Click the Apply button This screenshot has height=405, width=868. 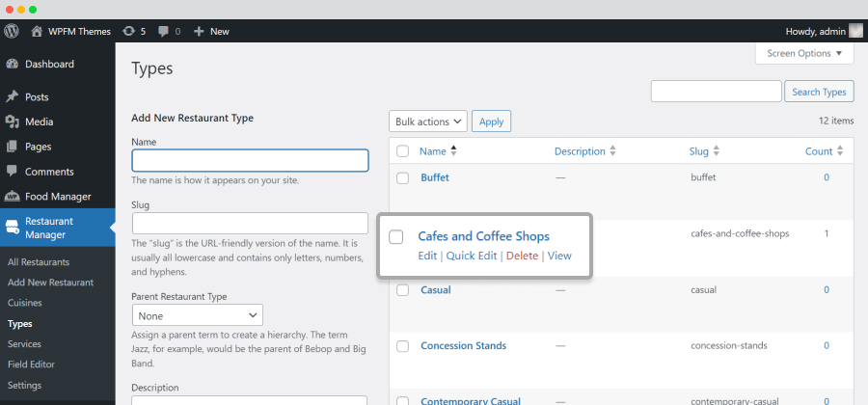click(x=491, y=121)
